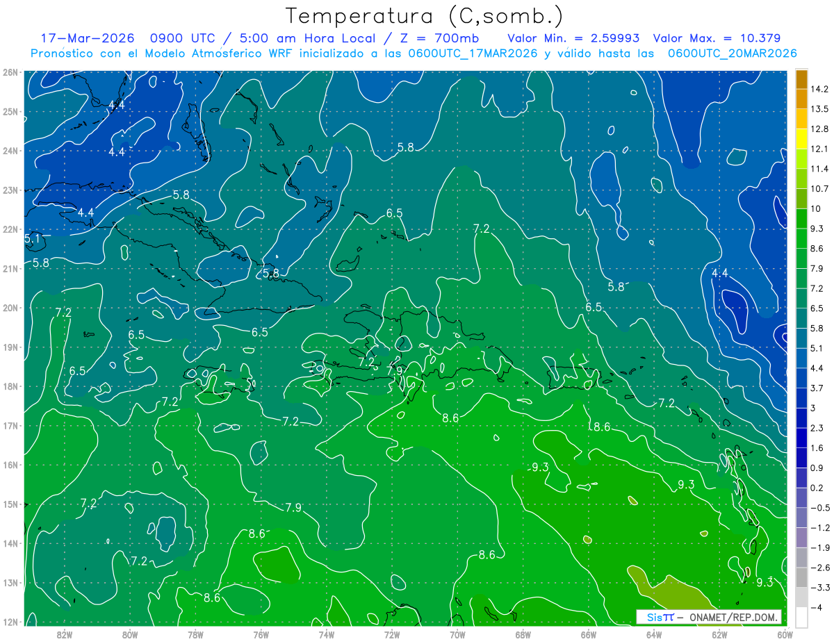The image size is (834, 644).
Task: Click the 26N latitude axis label
Action: [10, 72]
